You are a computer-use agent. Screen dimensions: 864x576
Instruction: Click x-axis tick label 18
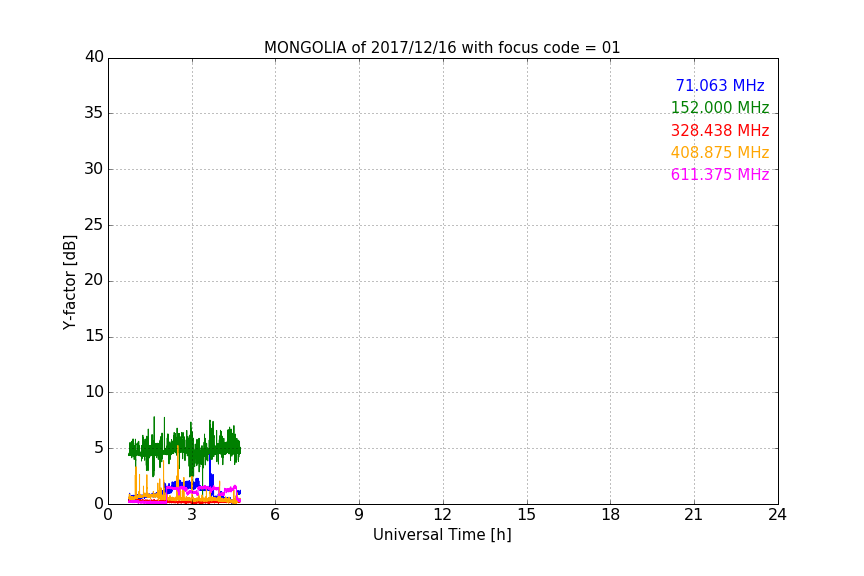tap(611, 515)
